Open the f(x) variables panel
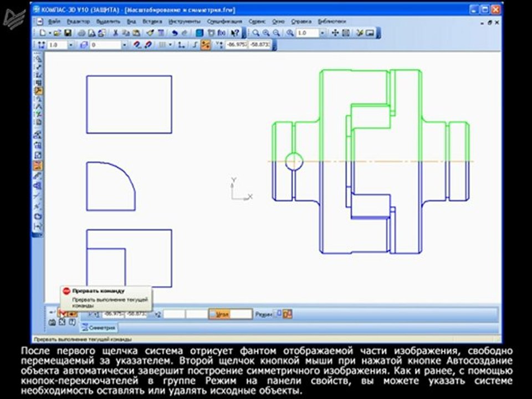532x399 pixels. pyautogui.click(x=222, y=33)
